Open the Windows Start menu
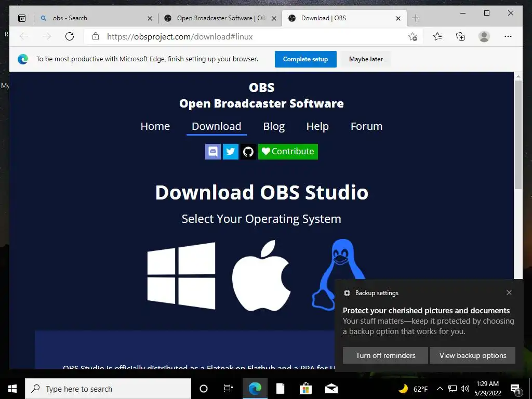Viewport: 532px width, 399px height. point(12,389)
